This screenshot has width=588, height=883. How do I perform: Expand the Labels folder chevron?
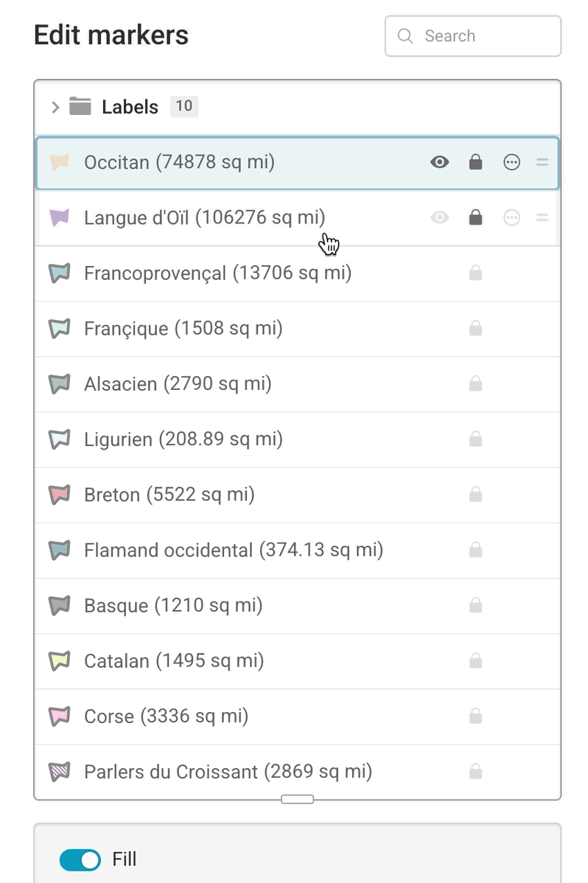click(x=55, y=106)
